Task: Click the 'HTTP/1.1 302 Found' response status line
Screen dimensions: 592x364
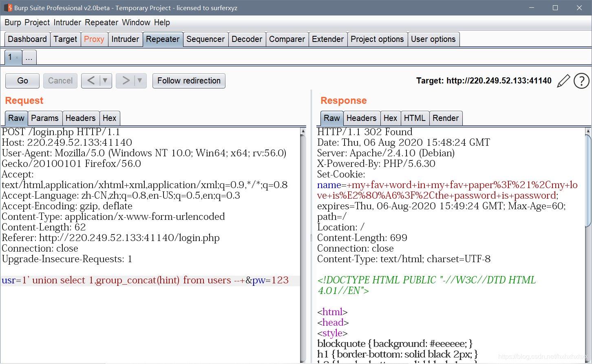Action: pos(365,132)
